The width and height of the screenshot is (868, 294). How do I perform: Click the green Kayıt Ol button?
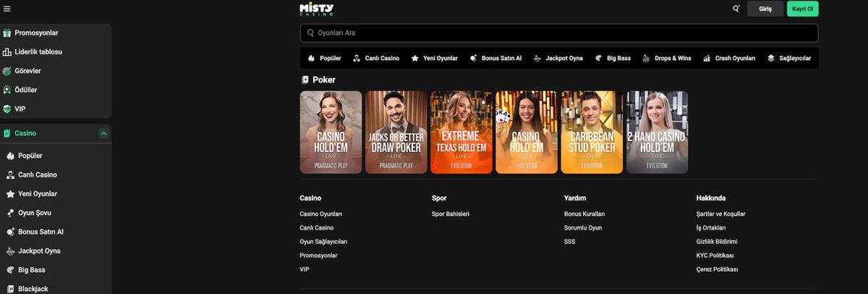click(803, 9)
